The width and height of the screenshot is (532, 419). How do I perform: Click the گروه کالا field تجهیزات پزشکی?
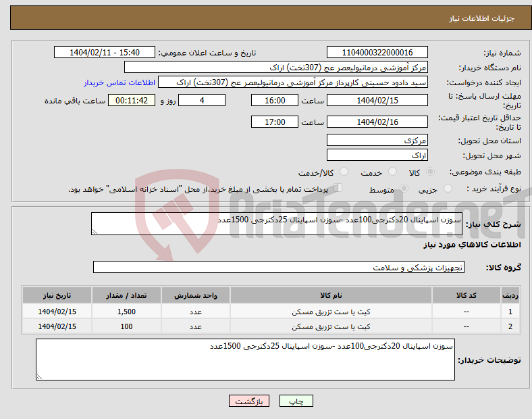[279, 267]
